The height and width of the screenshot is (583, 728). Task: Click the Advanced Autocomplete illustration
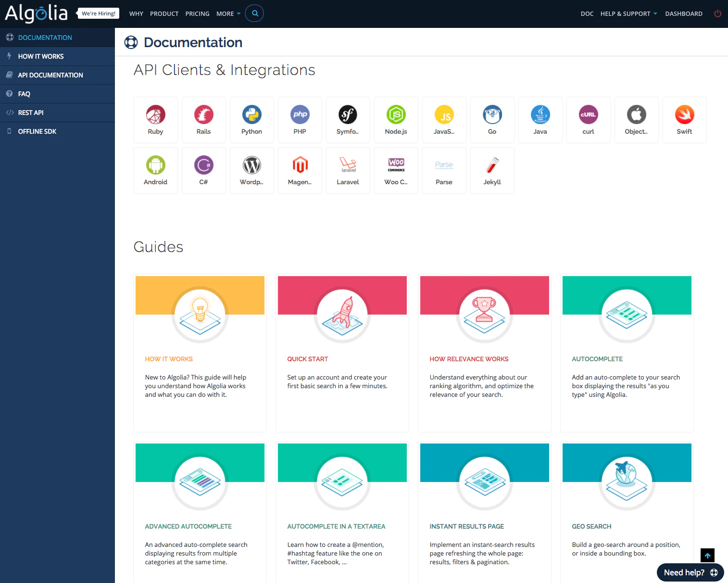200,482
